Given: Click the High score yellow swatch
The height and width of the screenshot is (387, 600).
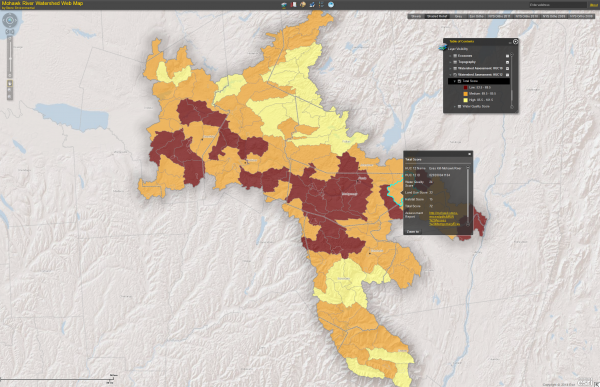Looking at the screenshot, I should point(465,100).
